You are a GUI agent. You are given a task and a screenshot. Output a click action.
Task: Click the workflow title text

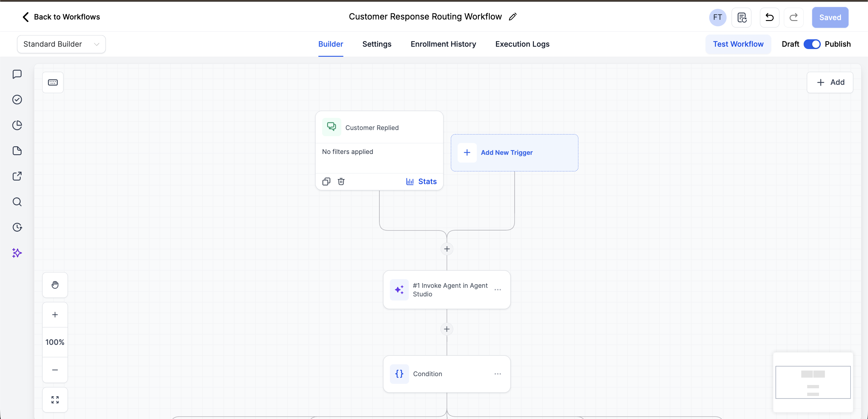425,17
